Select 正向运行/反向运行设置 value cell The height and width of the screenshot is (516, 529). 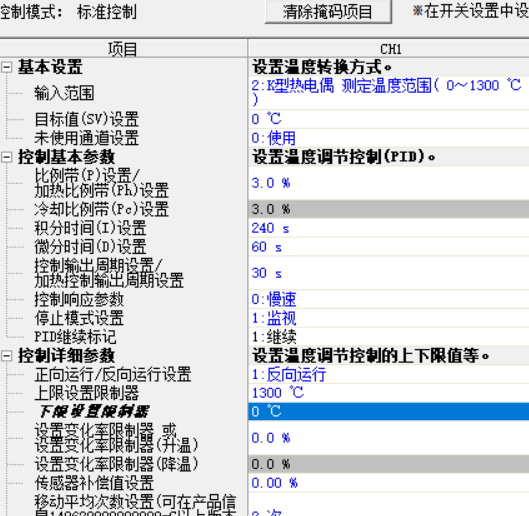[x=389, y=375]
